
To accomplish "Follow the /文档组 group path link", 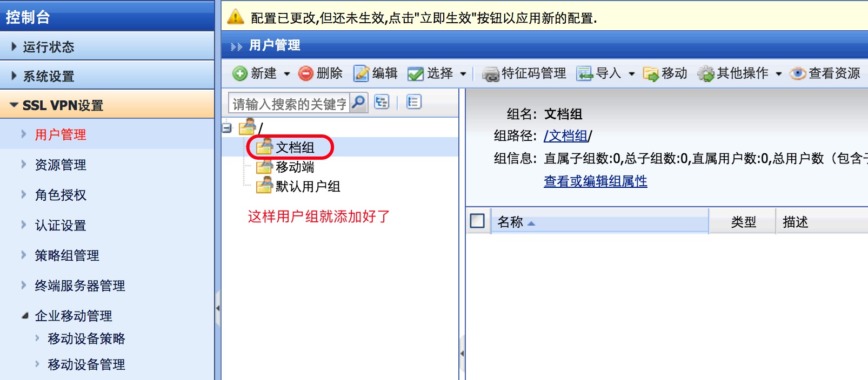I will pyautogui.click(x=566, y=136).
